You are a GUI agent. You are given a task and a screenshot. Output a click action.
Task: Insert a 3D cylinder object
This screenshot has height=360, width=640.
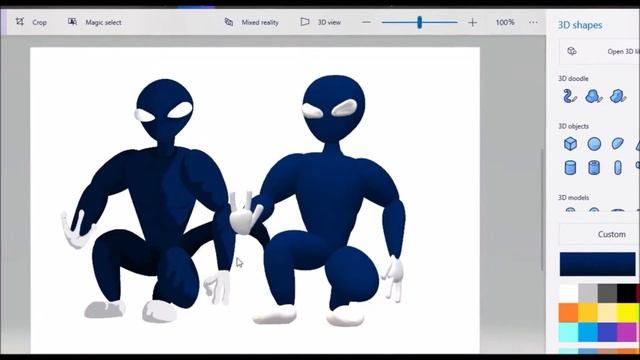pyautogui.click(x=570, y=167)
